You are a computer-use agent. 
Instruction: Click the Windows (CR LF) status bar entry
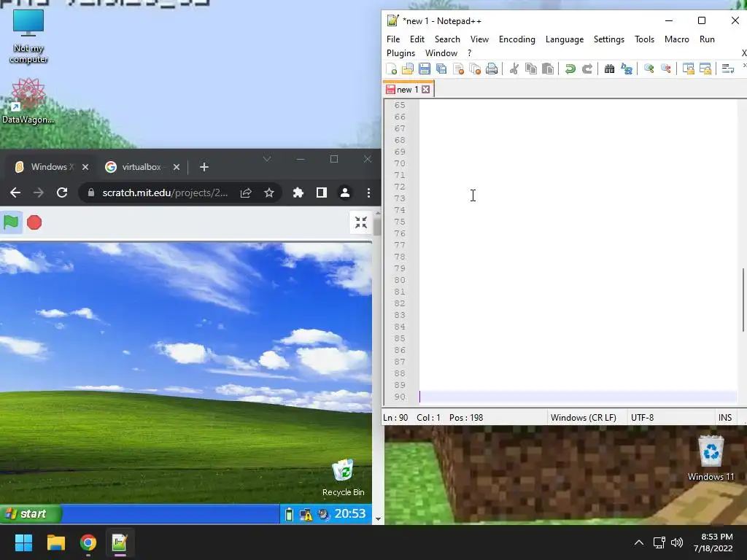pos(583,418)
